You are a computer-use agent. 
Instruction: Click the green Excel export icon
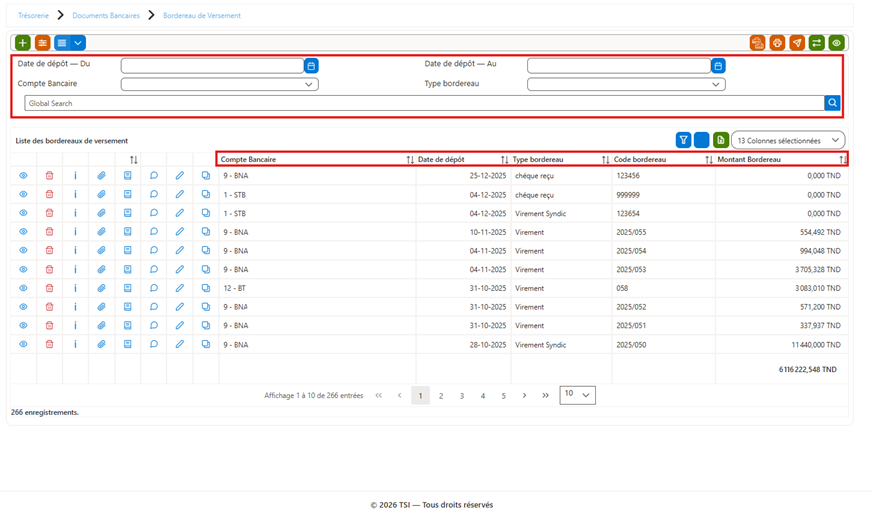[720, 140]
